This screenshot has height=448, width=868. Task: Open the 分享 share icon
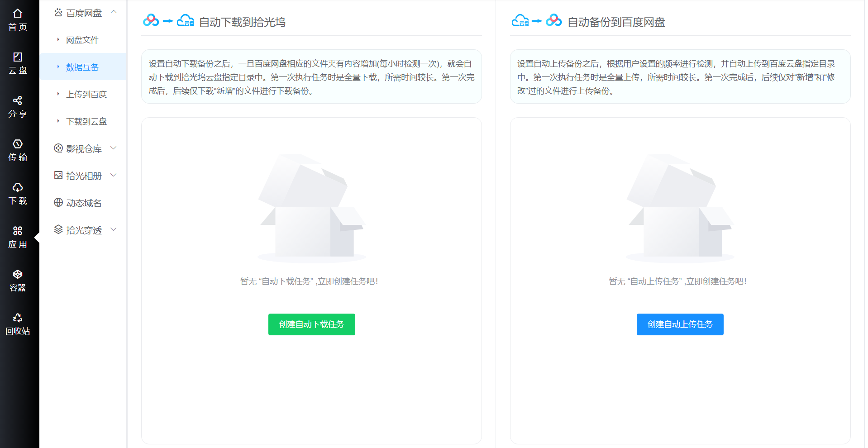click(x=18, y=100)
